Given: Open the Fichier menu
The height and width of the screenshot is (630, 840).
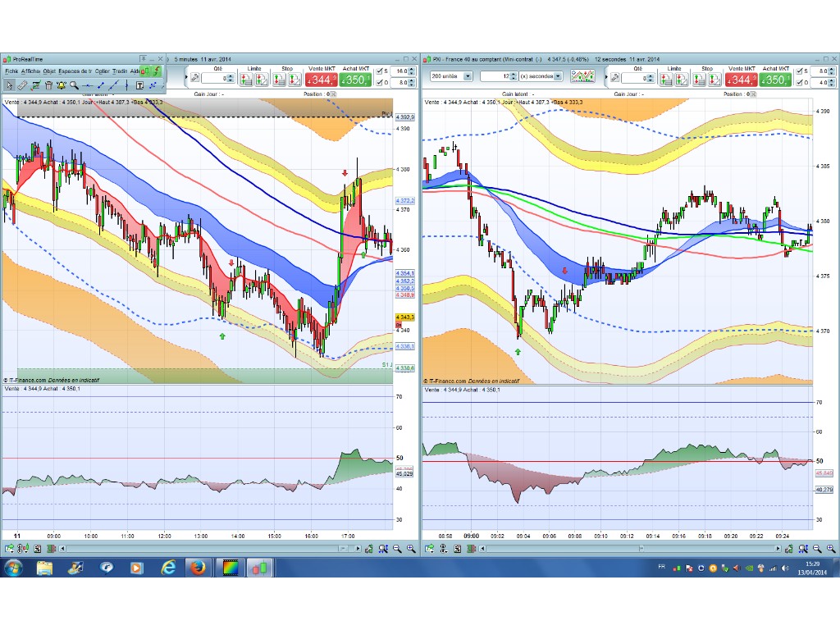Looking at the screenshot, I should [11, 71].
